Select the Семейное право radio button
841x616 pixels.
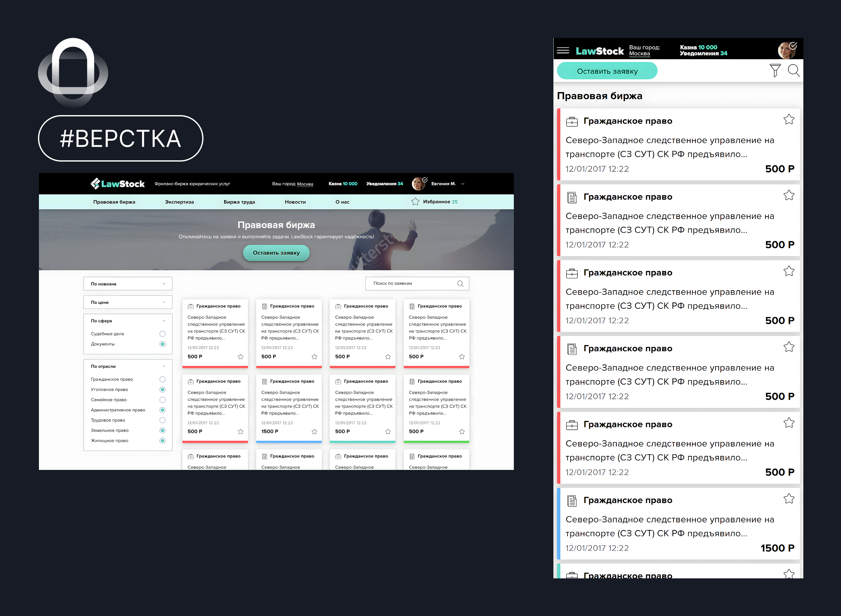[162, 399]
